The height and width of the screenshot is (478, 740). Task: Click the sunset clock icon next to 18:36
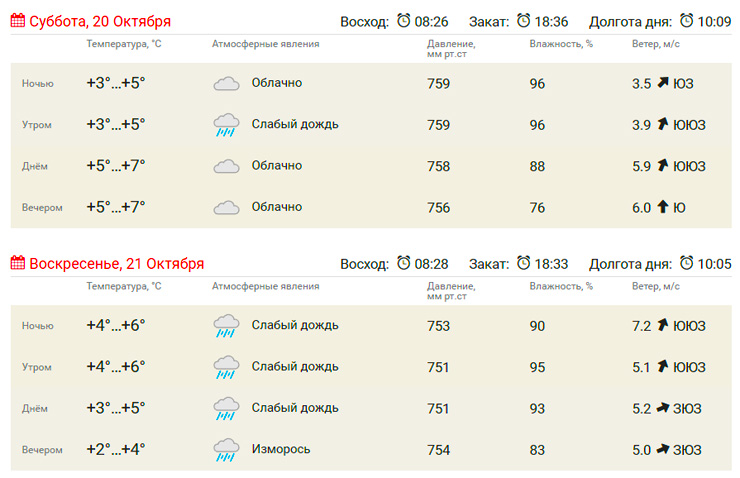(526, 21)
